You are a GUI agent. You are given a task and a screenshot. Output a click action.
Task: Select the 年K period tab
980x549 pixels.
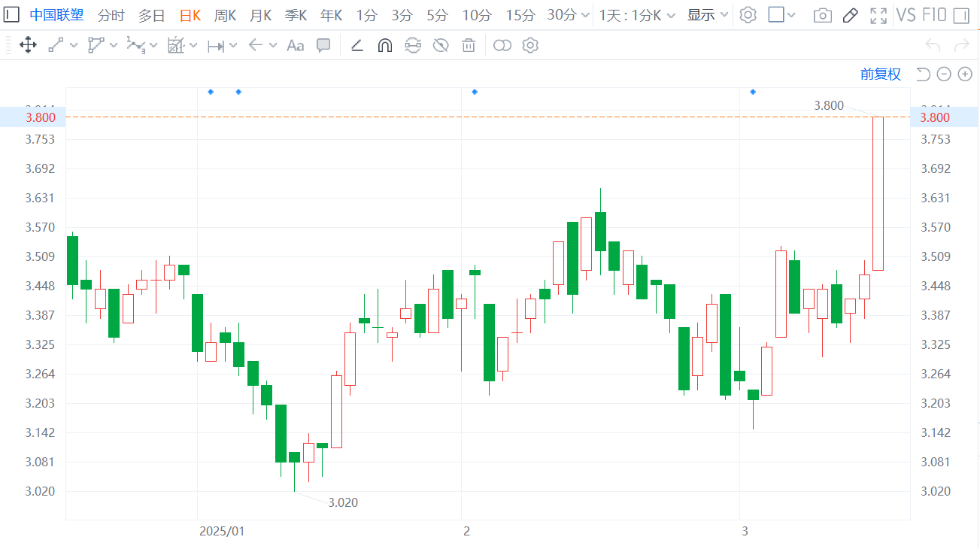331,15
